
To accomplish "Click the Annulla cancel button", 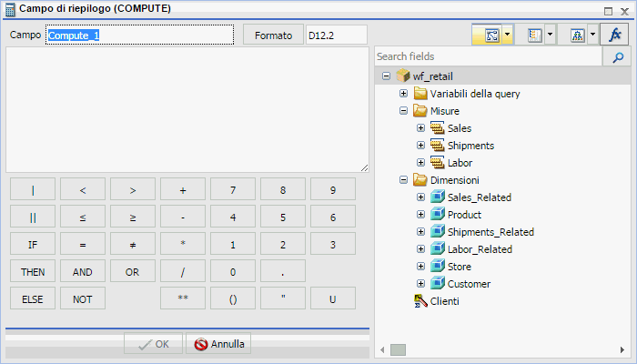I will (x=218, y=344).
